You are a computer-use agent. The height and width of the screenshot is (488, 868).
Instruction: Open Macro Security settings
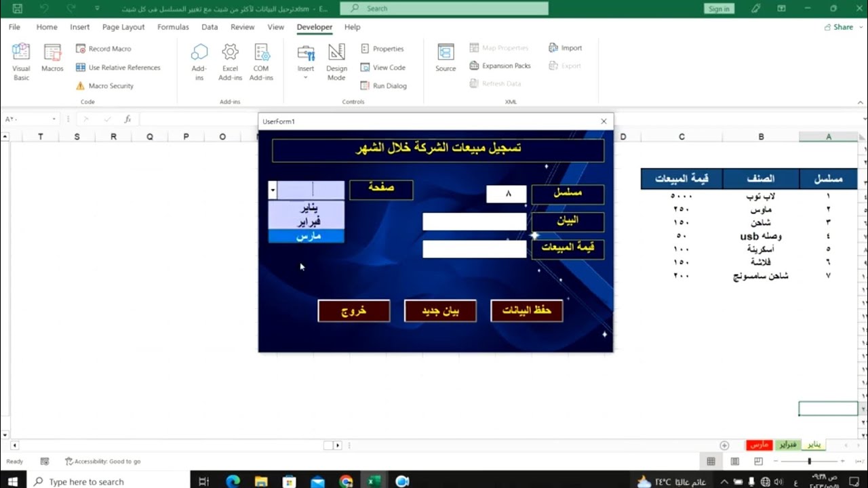point(104,86)
